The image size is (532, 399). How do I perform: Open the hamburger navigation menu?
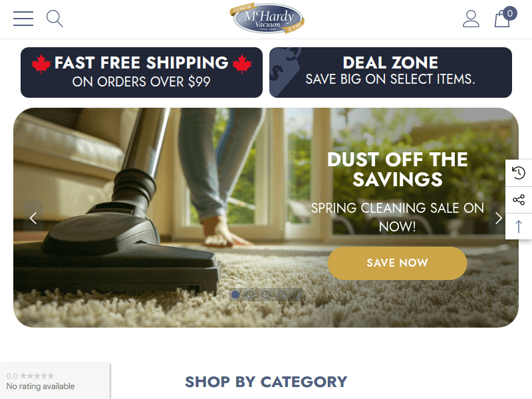(x=23, y=19)
